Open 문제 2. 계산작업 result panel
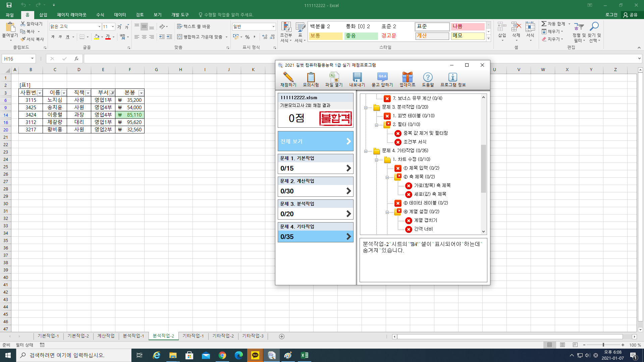644x362 pixels. [315, 187]
